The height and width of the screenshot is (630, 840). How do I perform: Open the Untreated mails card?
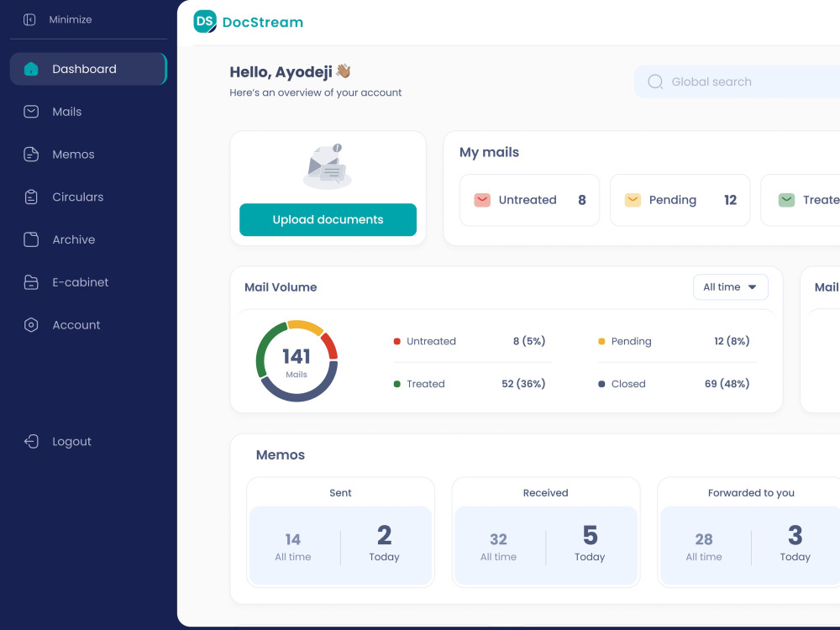(x=529, y=200)
